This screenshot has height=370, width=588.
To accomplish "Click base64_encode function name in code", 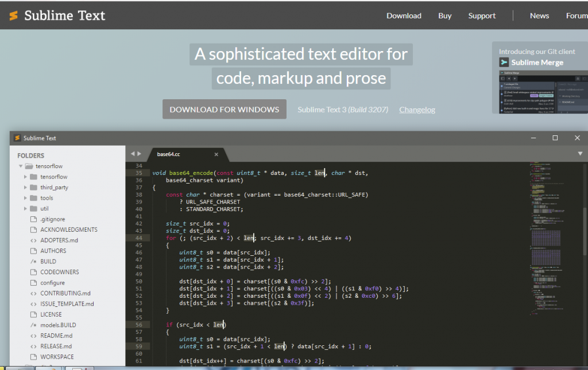I will [191, 173].
